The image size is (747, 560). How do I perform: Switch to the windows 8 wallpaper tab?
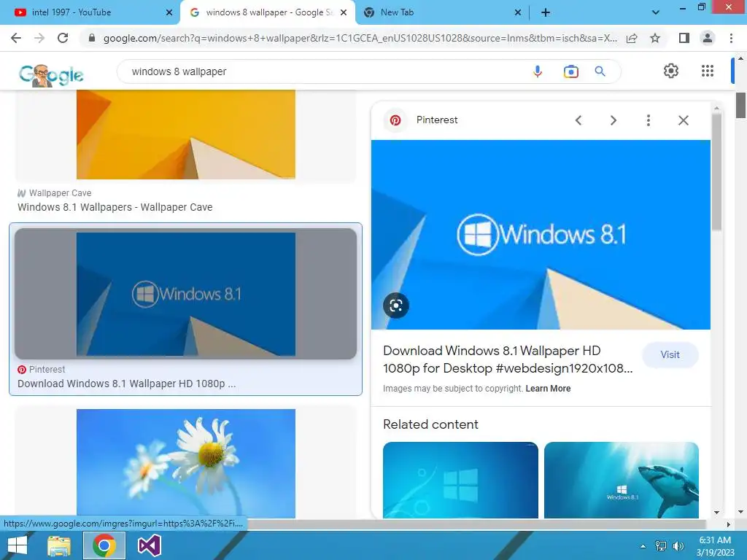(267, 12)
